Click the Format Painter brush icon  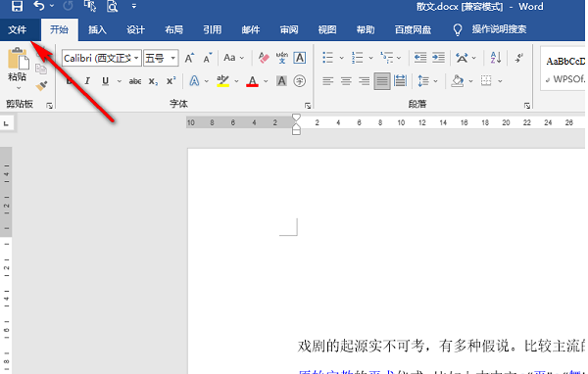[x=41, y=86]
